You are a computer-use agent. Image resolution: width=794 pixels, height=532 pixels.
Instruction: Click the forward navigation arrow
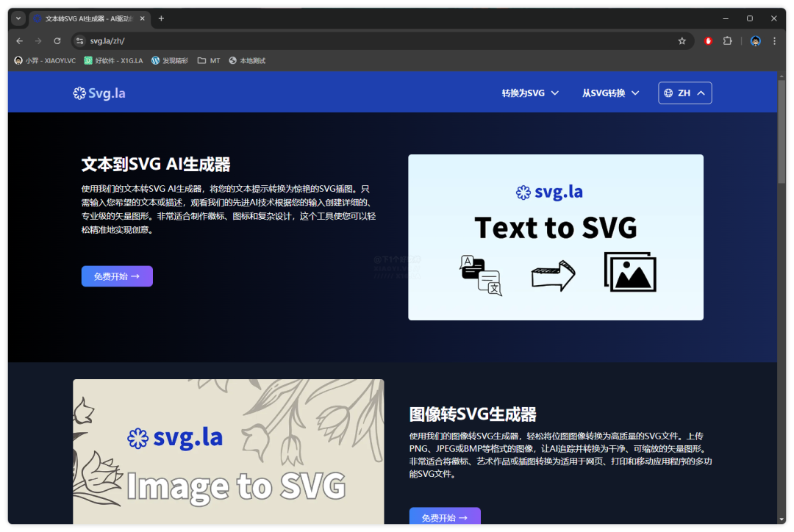click(x=38, y=41)
